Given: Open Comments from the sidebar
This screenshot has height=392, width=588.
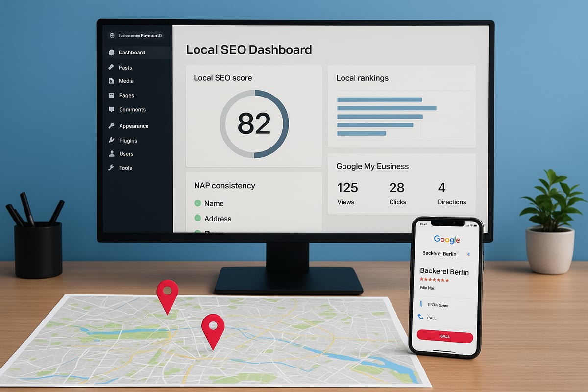Looking at the screenshot, I should 112,109.
